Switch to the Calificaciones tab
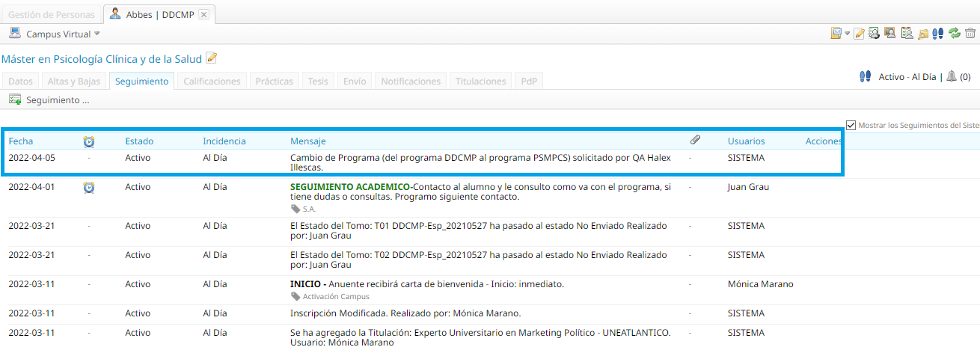 [212, 82]
